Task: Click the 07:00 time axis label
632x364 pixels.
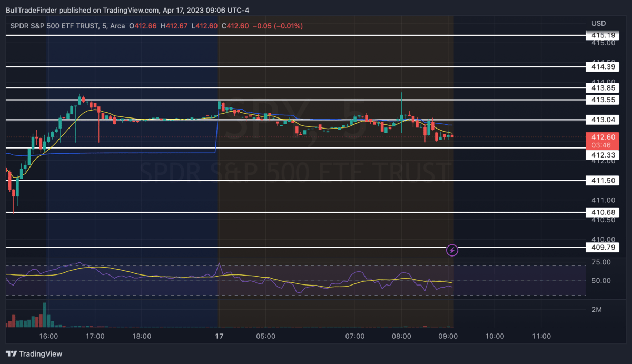Action: pos(355,336)
